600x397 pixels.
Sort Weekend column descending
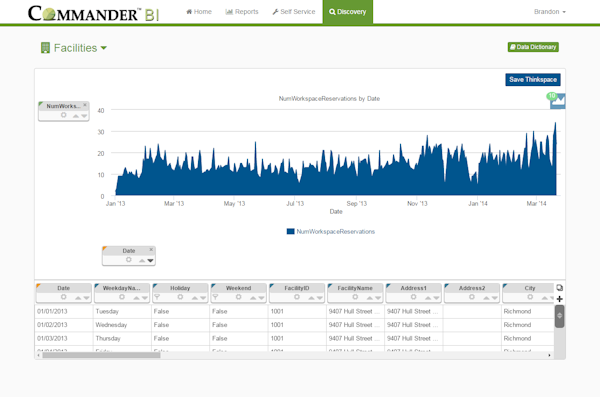261,297
